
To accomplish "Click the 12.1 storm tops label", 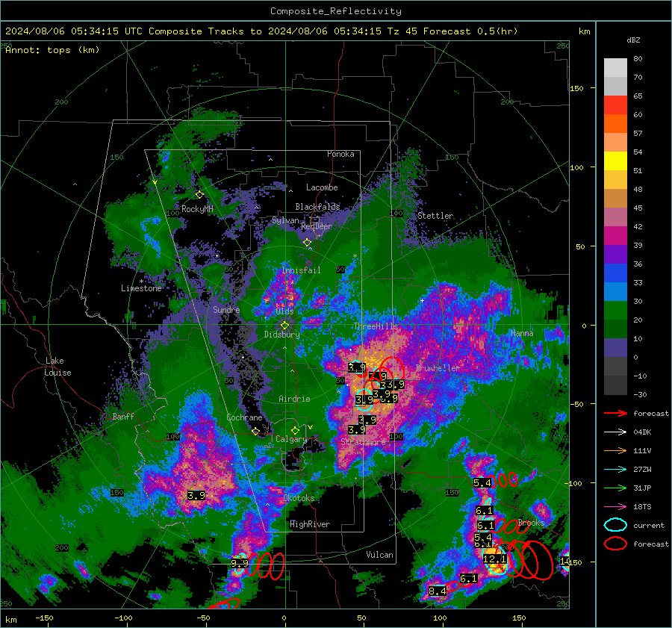I will [x=494, y=559].
